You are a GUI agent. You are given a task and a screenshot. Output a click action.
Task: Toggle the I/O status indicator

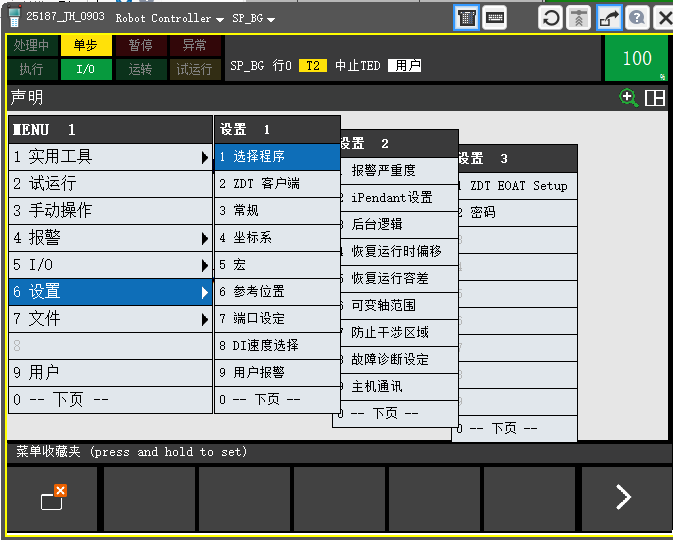coord(86,69)
